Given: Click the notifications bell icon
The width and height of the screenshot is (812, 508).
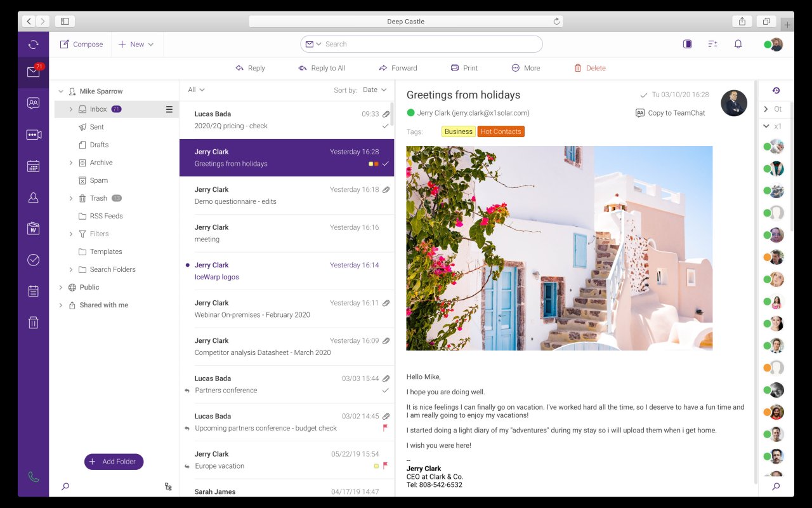Looking at the screenshot, I should (x=738, y=44).
